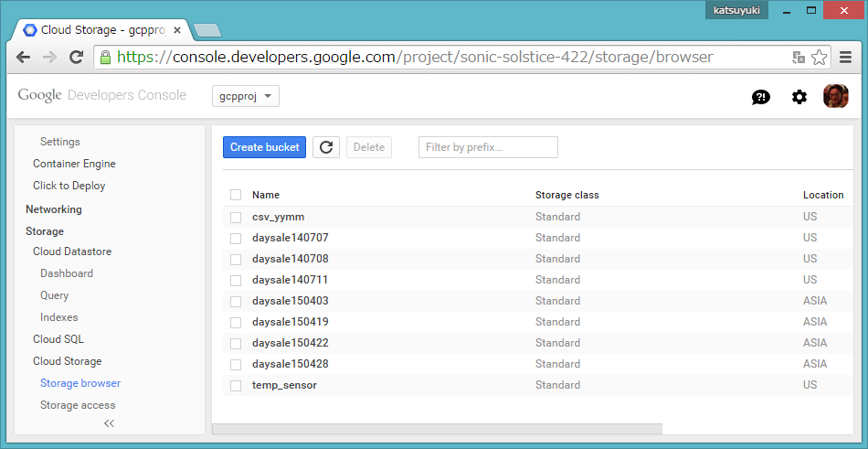Open the Datastore Dashboard
Screen dimensions: 868x449
(67, 273)
